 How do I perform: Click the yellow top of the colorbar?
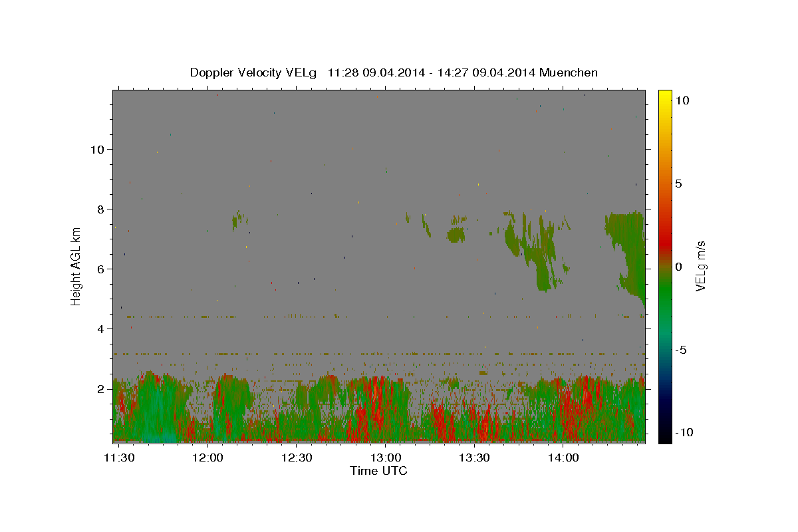pyautogui.click(x=664, y=96)
